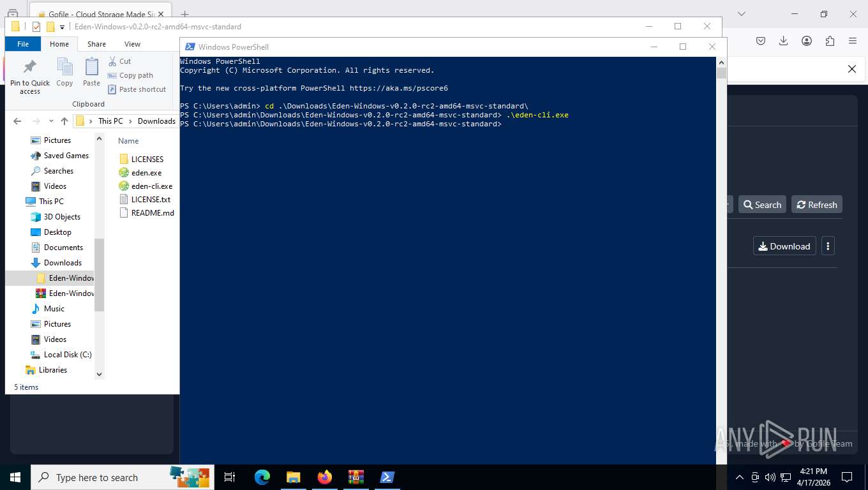The width and height of the screenshot is (868, 490).
Task: Select Saved Games in the navigation tree
Action: pos(59,156)
